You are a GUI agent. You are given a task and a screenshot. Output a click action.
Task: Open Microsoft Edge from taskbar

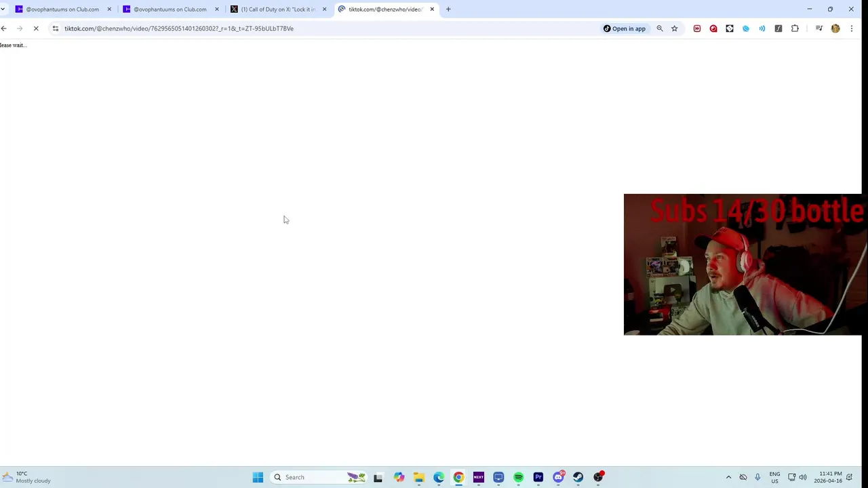(x=439, y=477)
